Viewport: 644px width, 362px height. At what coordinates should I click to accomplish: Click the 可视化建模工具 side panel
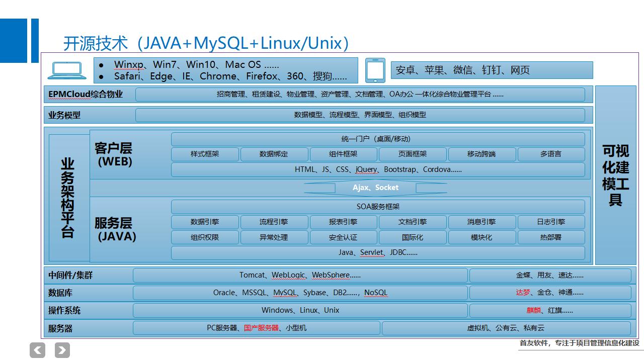[x=615, y=175]
